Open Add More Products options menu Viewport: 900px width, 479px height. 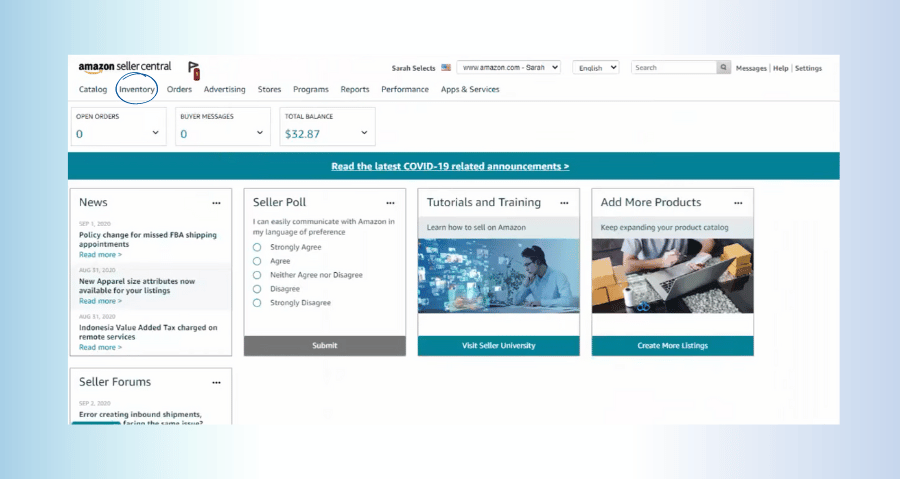pyautogui.click(x=738, y=203)
